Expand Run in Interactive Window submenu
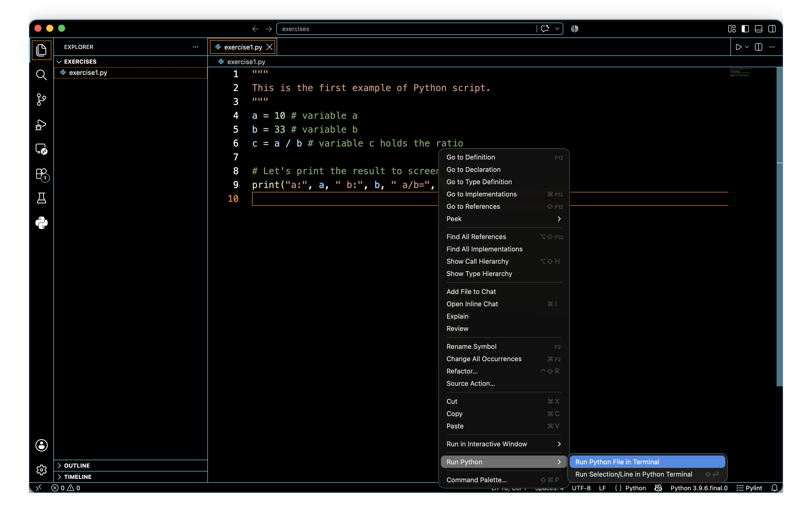 tap(504, 444)
